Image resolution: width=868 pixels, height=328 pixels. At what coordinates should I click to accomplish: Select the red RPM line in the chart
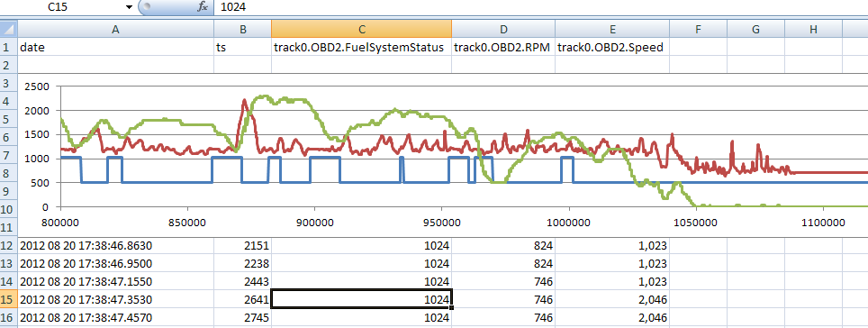point(830,173)
